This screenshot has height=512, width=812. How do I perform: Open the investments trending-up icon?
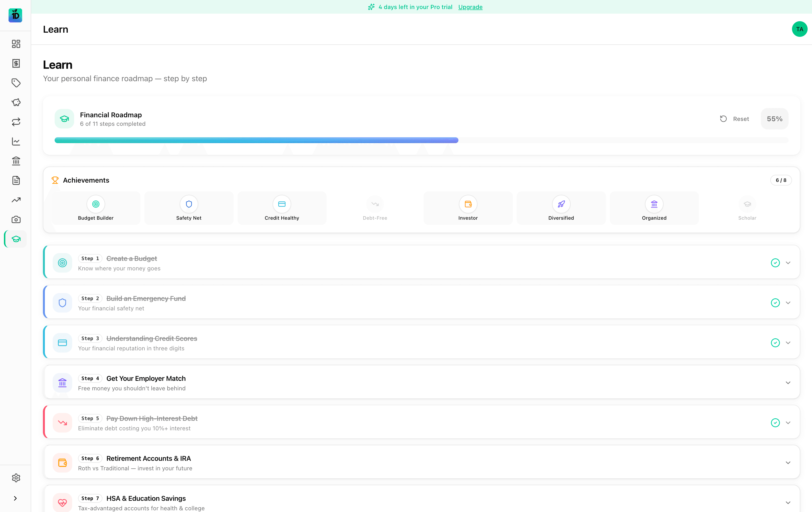pyautogui.click(x=16, y=200)
